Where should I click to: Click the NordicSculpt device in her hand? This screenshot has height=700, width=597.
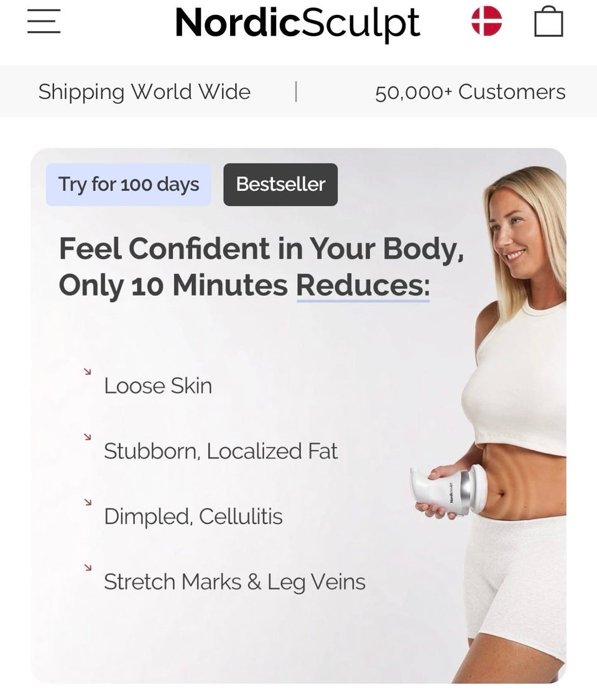[448, 490]
